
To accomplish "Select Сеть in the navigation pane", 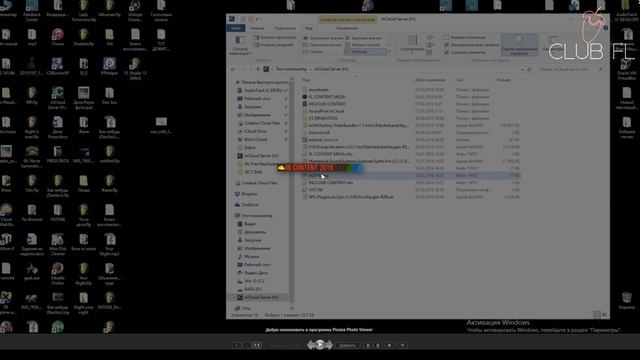I will point(246,308).
